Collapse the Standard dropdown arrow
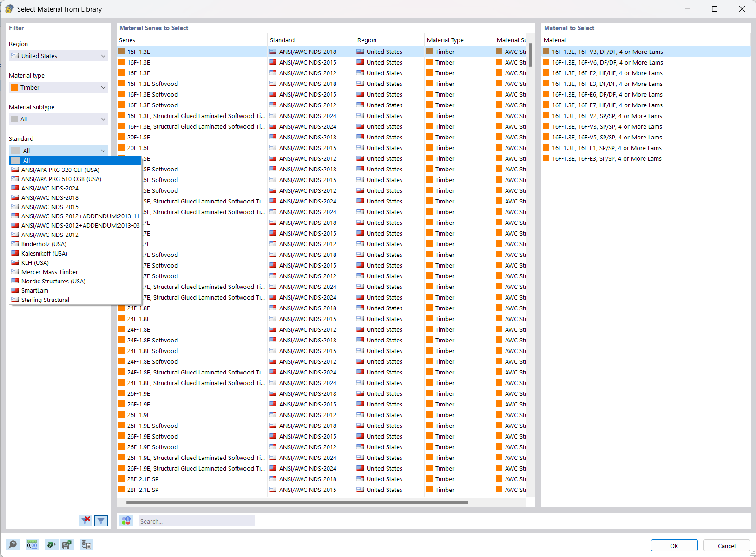This screenshot has width=756, height=557. click(x=103, y=151)
